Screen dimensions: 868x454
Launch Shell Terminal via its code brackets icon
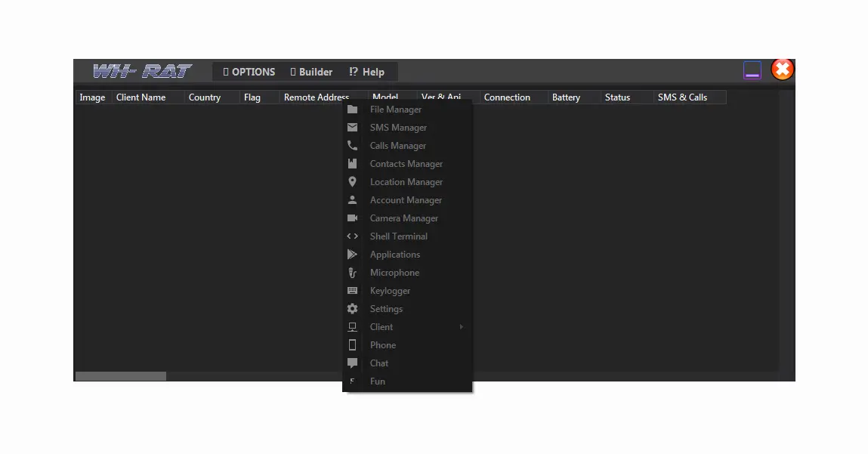tap(352, 236)
